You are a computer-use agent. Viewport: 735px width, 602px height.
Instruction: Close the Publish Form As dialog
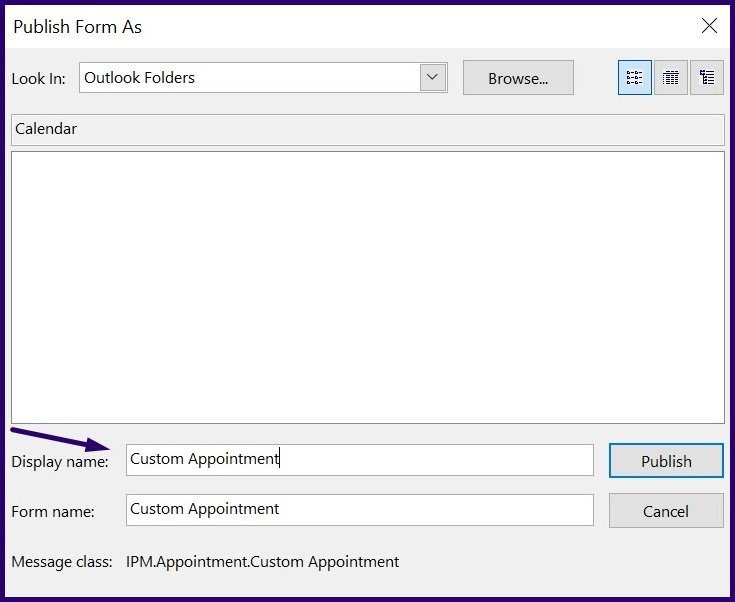tap(709, 26)
